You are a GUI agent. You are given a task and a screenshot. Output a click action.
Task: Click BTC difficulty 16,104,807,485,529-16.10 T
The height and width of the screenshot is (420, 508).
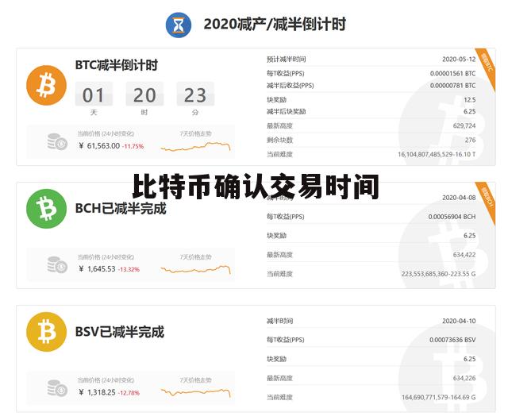(437, 154)
